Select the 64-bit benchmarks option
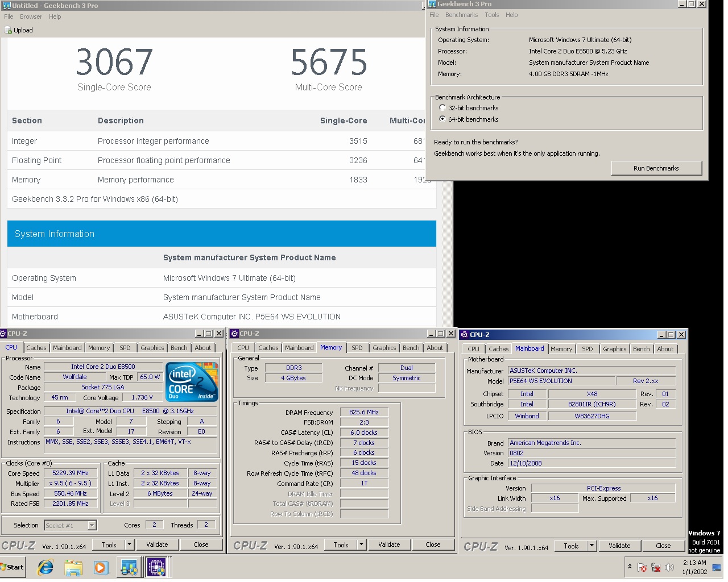Image resolution: width=728 pixels, height=582 pixels. click(442, 119)
